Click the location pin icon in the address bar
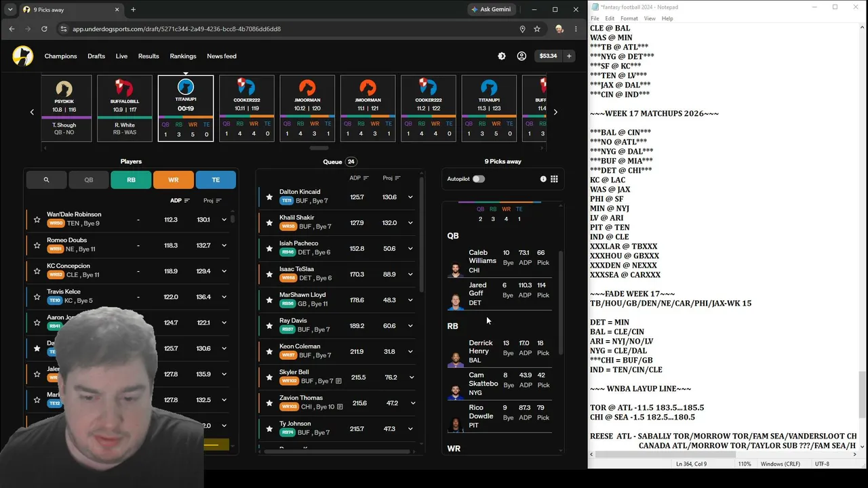868x488 pixels. 522,29
